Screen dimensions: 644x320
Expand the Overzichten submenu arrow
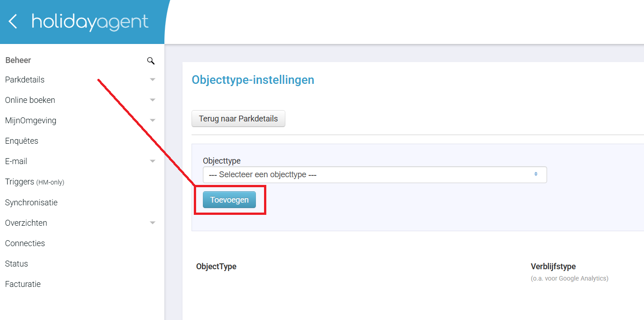(153, 223)
